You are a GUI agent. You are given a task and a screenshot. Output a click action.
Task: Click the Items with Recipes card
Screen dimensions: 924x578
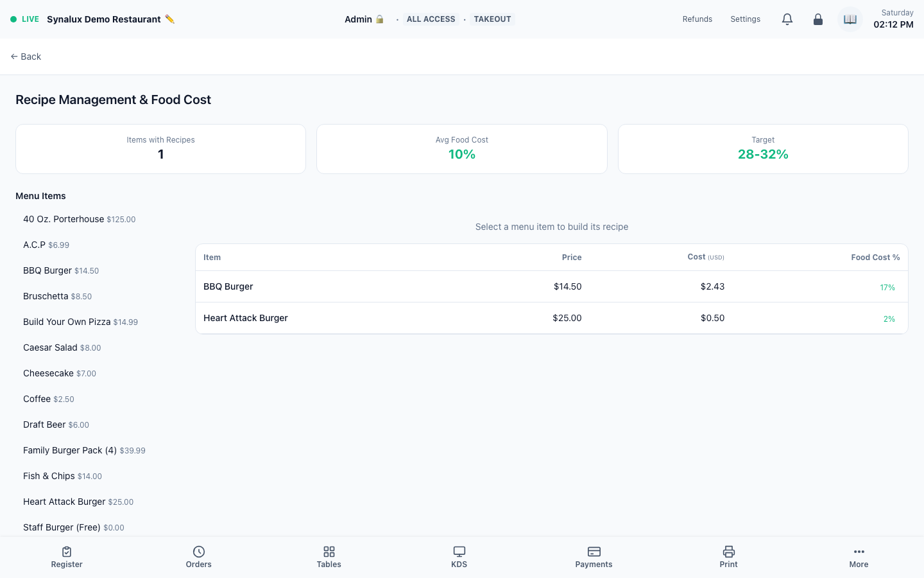tap(160, 149)
